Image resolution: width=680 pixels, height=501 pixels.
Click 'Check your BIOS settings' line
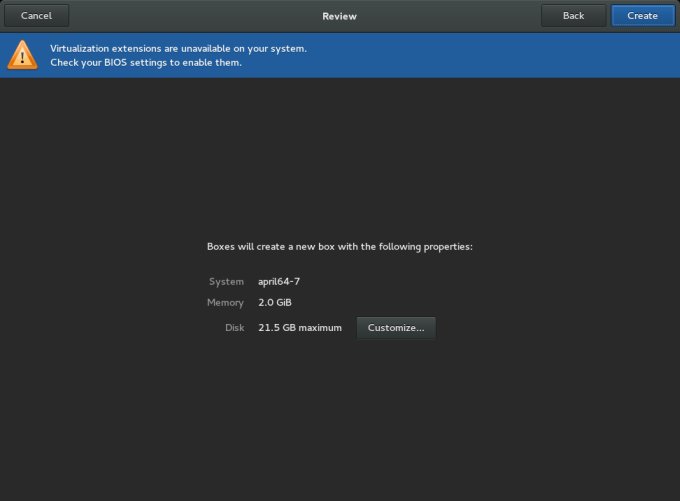pyautogui.click(x=146, y=63)
